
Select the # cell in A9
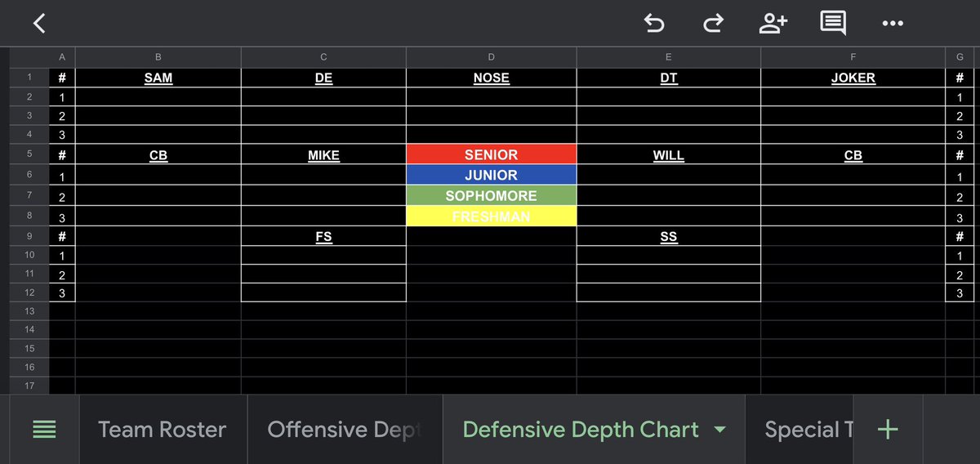tap(62, 236)
